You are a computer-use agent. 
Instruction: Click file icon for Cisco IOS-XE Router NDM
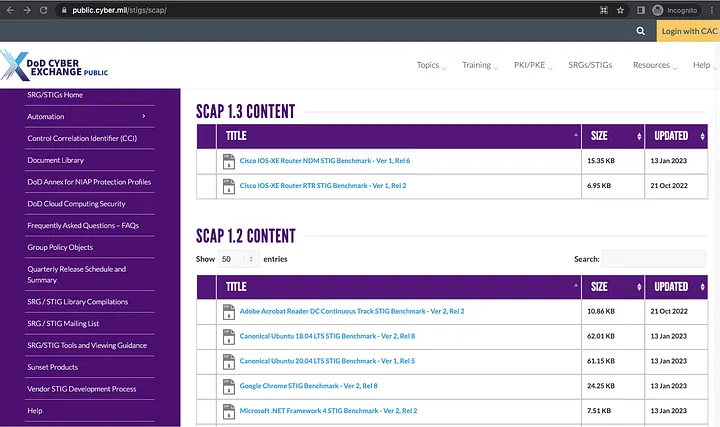pyautogui.click(x=229, y=161)
